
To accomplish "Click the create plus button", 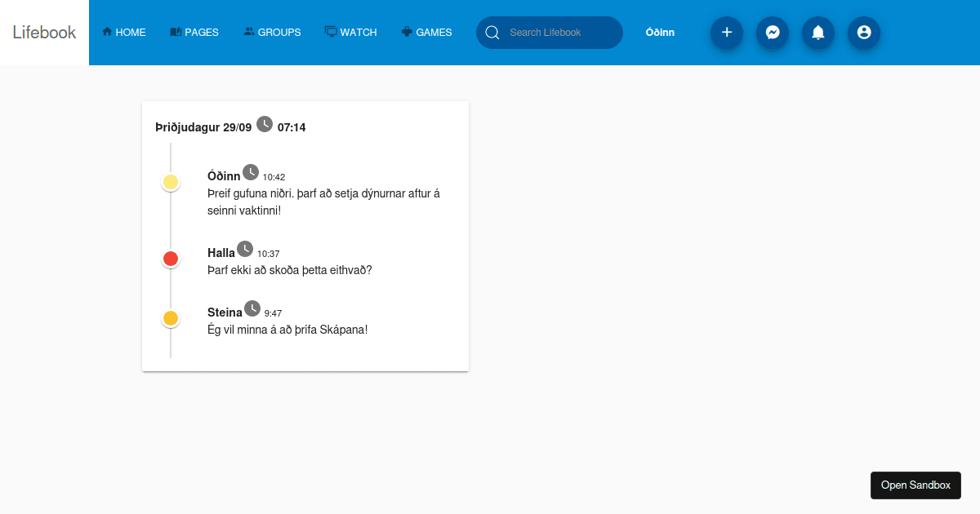I will (727, 33).
